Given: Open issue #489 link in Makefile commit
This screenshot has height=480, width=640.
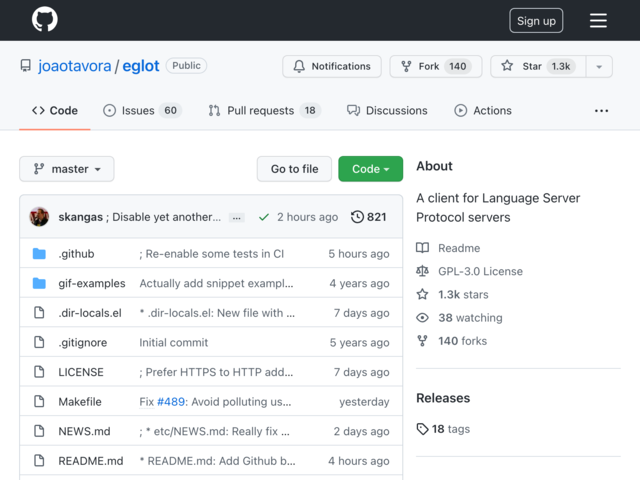Looking at the screenshot, I should click(x=171, y=402).
